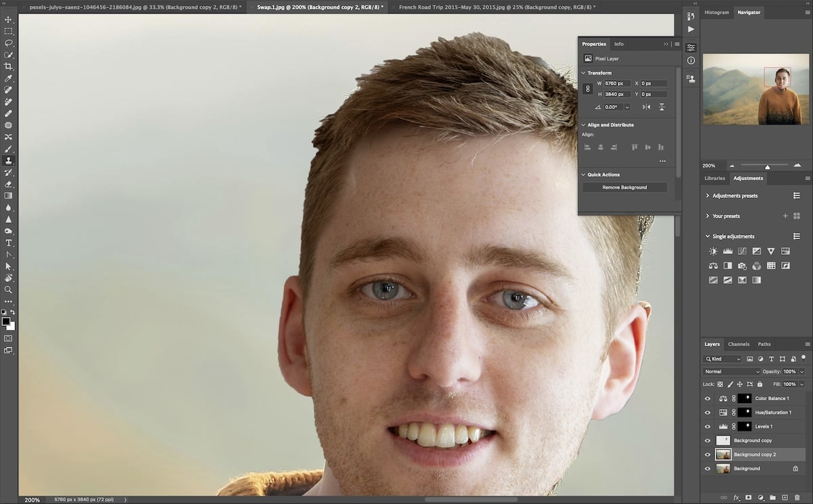Switch to the Channels tab
This screenshot has width=813, height=504.
738,343
